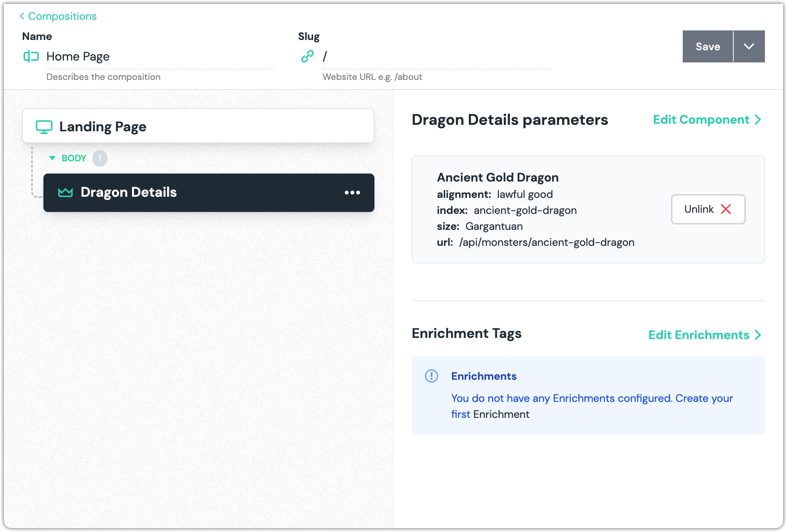Screen dimensions: 787x532
Task: Open Edit Component link
Action: (x=701, y=119)
